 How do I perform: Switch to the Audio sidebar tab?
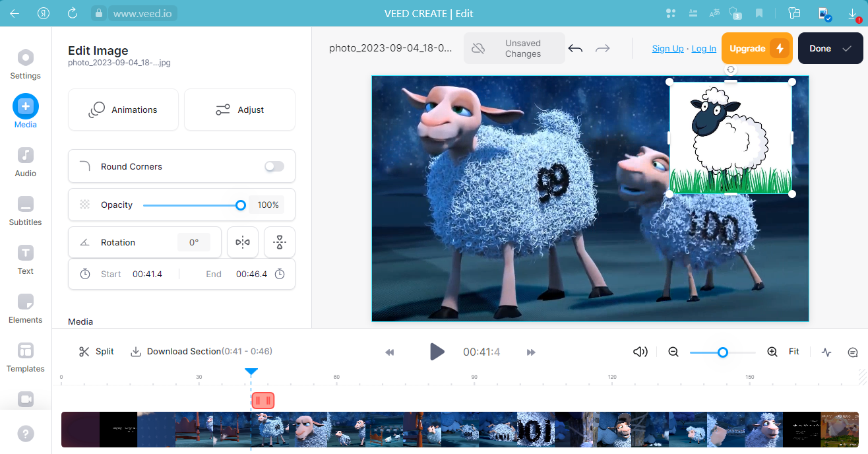coord(26,162)
